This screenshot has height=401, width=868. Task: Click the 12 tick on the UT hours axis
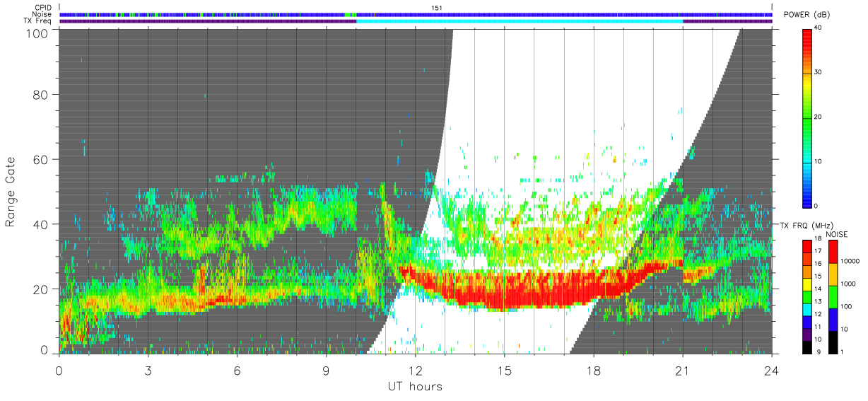(416, 369)
